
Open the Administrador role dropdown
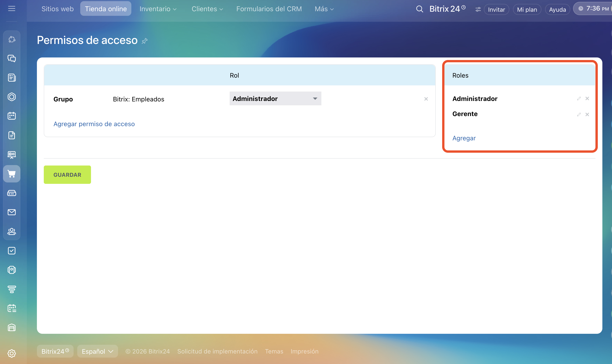coord(275,99)
